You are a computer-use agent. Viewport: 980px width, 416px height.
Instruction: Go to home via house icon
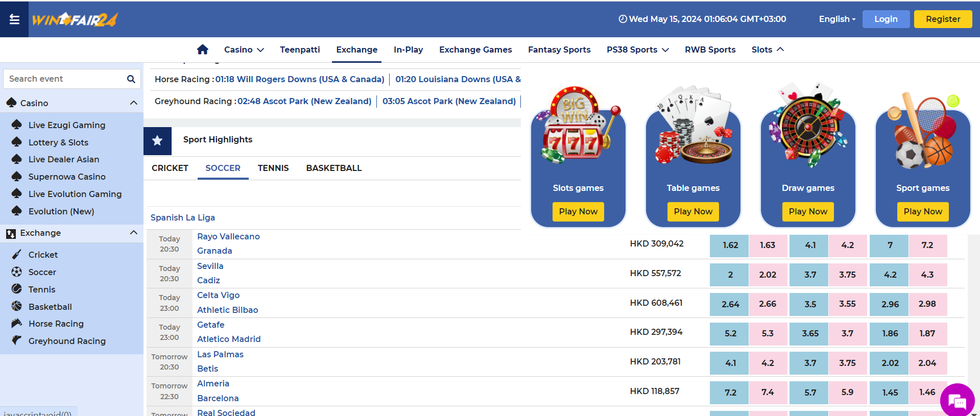pyautogui.click(x=203, y=50)
